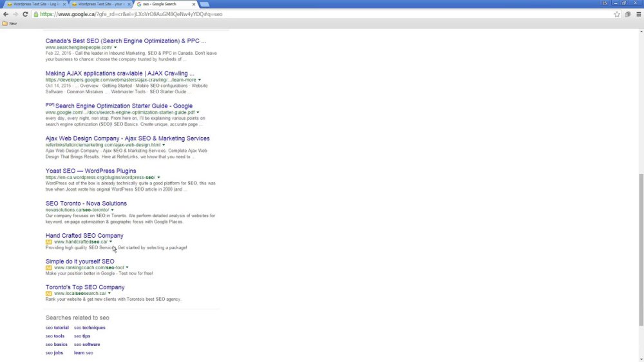The image size is (644, 362).
Task: Reload the page with the refresh icon
Action: pos(25,14)
